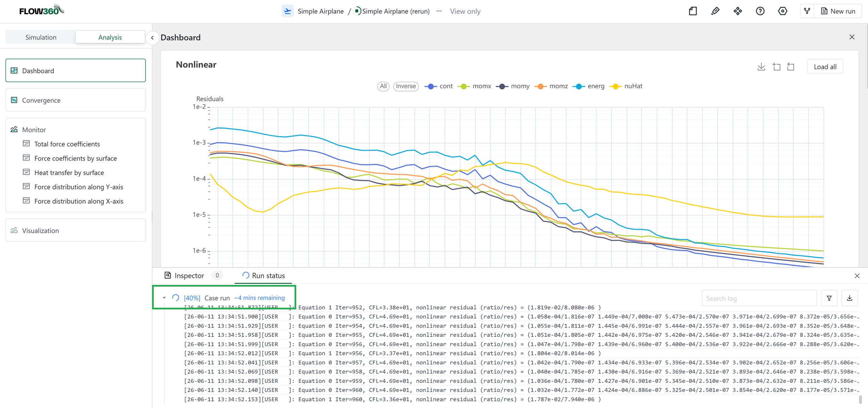Viewport: 868px width, 408px height.
Task: Open the Monitor section
Action: click(x=34, y=130)
